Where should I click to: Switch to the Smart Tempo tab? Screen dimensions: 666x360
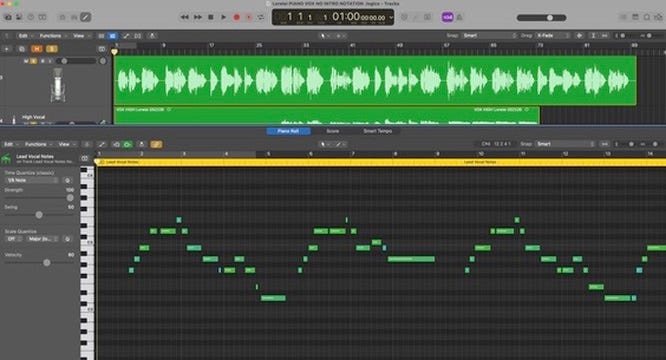(378, 131)
